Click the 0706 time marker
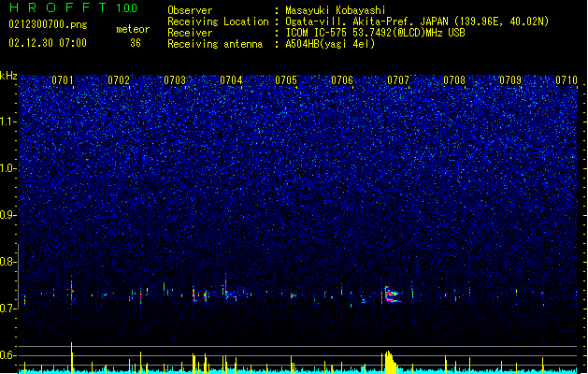 pos(342,80)
